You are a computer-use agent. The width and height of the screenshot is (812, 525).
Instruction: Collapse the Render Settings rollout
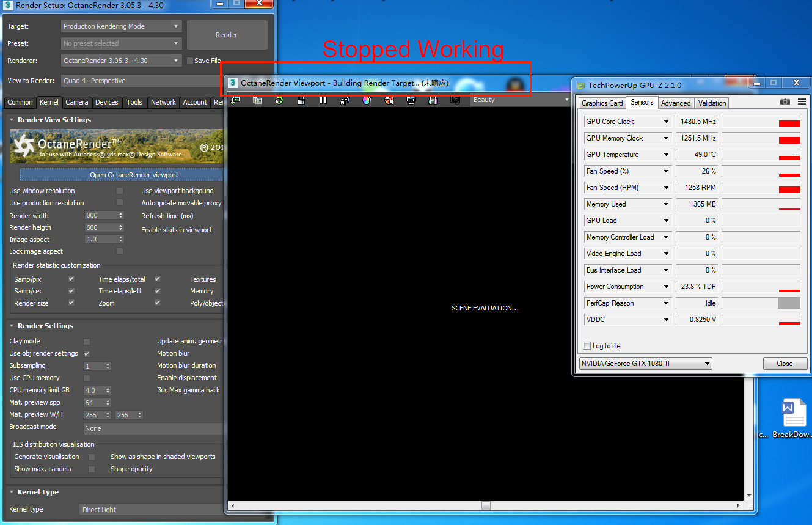point(12,326)
